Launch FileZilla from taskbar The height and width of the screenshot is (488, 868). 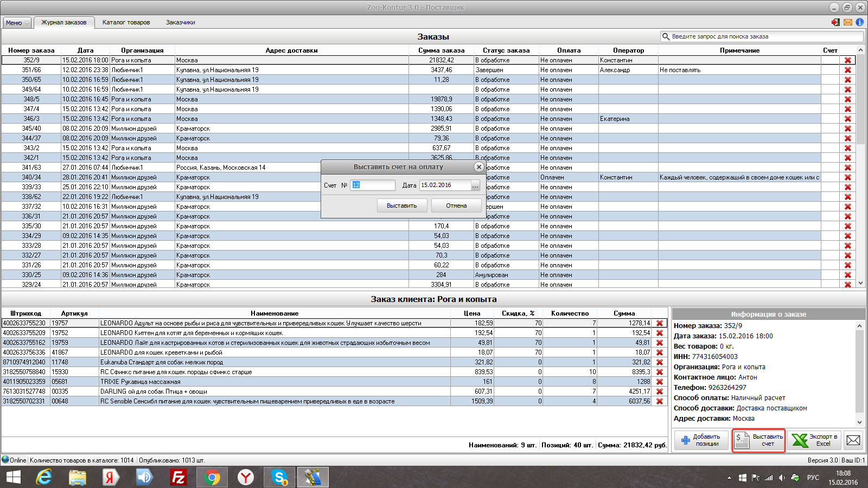[178, 477]
